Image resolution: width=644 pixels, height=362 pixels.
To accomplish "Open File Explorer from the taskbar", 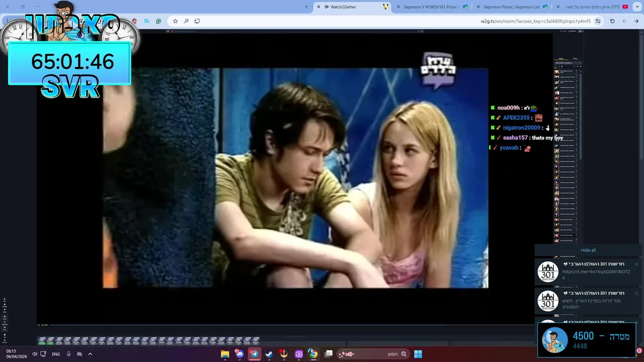I will click(225, 354).
